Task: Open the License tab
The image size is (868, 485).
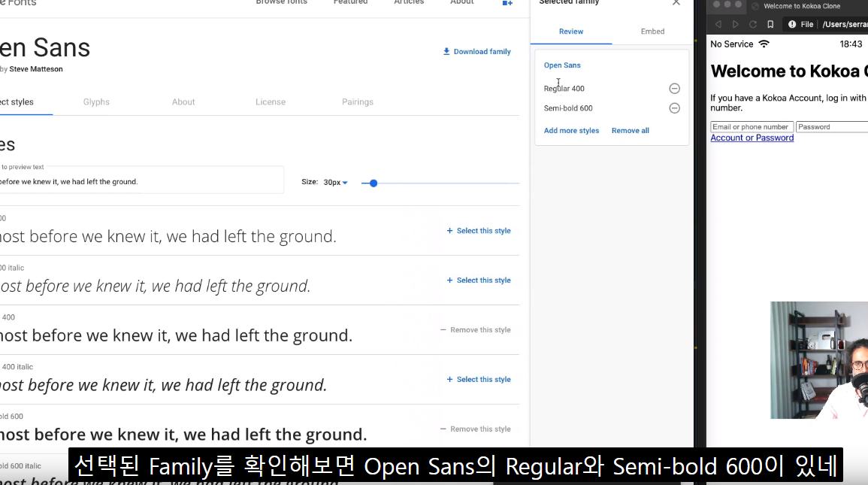Action: pyautogui.click(x=271, y=102)
